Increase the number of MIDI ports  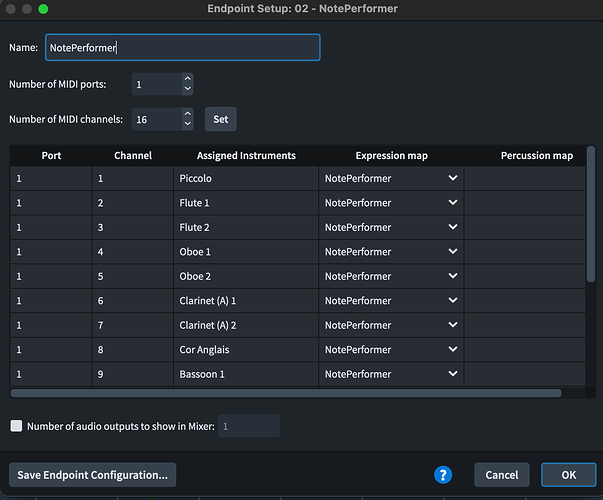187,79
